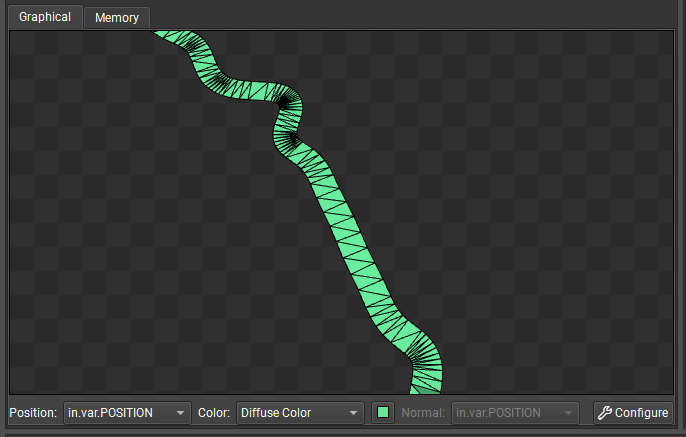The height and width of the screenshot is (437, 686).
Task: Switch to the Graphical tab
Action: [x=45, y=17]
